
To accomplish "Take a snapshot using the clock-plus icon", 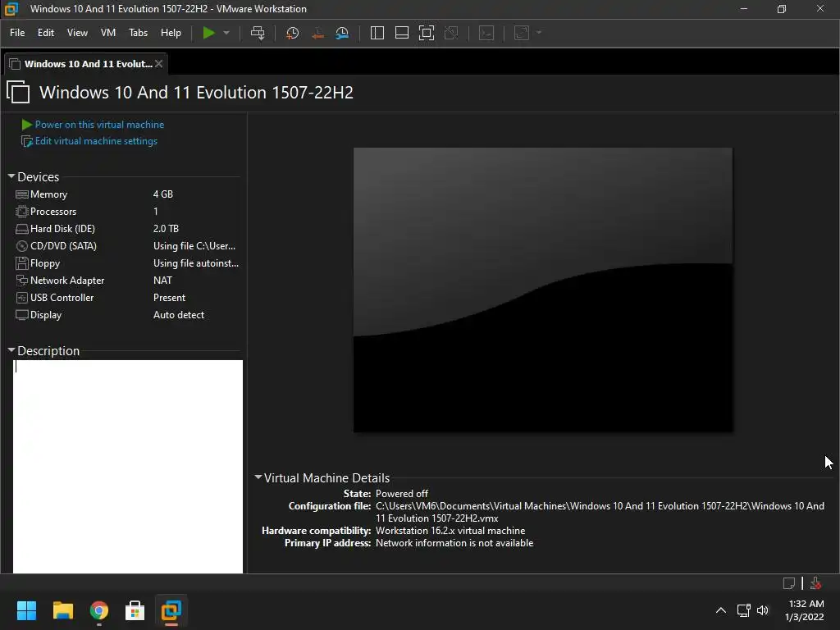I will pos(293,33).
